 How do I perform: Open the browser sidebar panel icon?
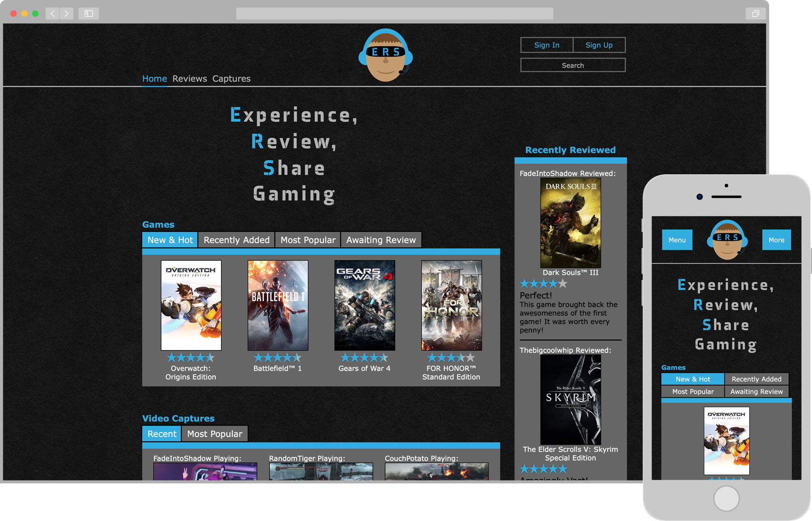point(88,13)
